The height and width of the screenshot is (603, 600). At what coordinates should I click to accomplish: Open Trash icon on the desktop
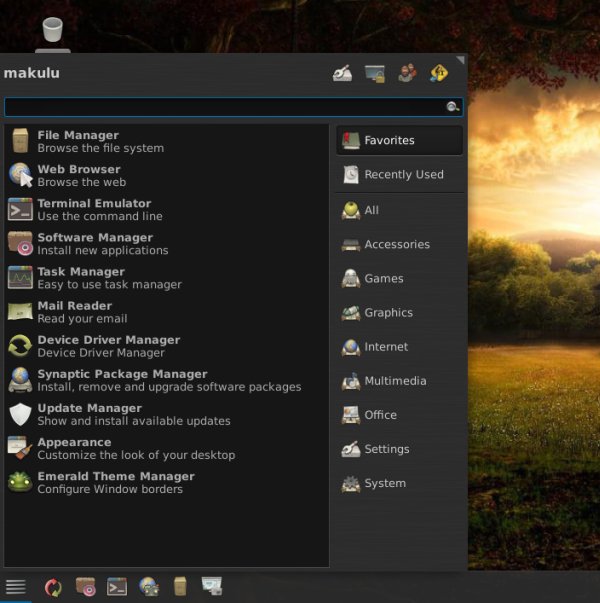pyautogui.click(x=52, y=32)
